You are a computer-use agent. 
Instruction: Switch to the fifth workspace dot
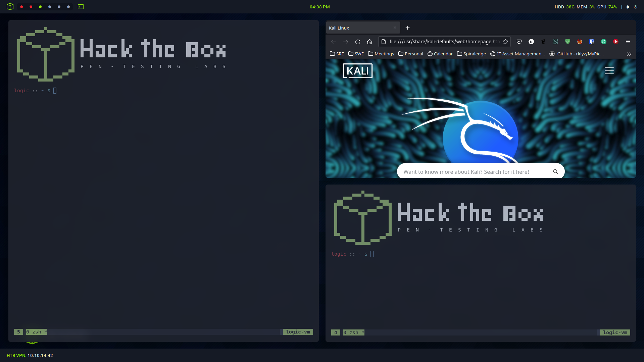pyautogui.click(x=59, y=7)
